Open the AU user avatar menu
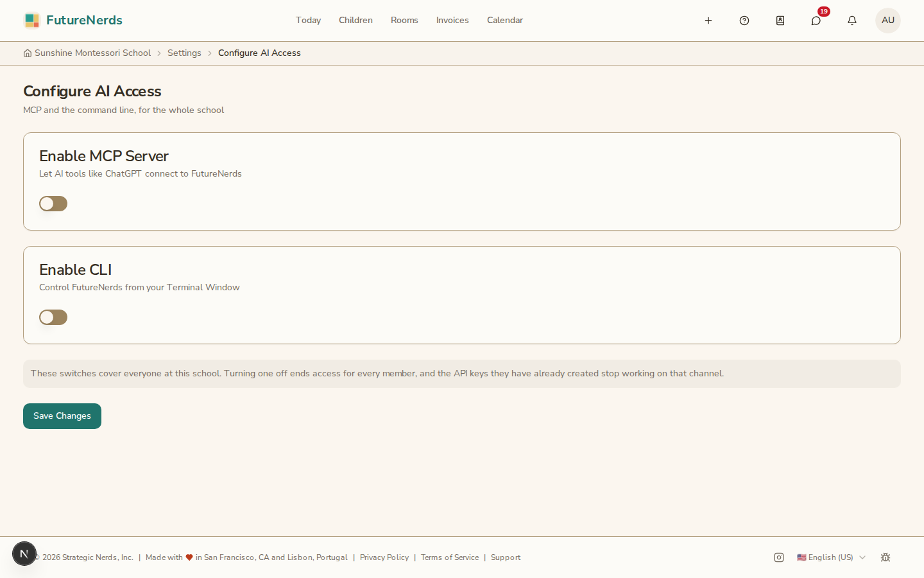 click(888, 21)
